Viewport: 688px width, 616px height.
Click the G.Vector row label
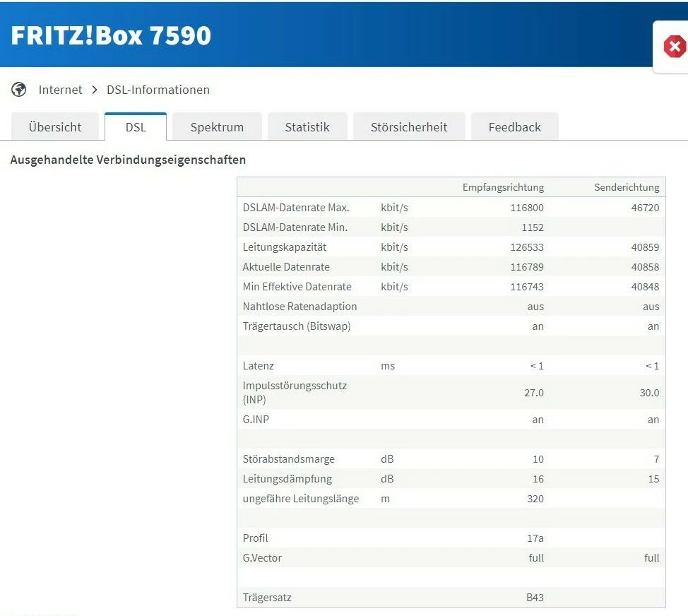[262, 557]
